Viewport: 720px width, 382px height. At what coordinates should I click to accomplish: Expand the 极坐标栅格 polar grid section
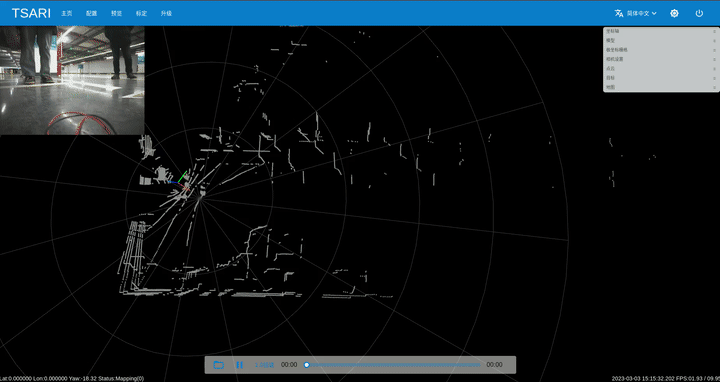coord(661,50)
